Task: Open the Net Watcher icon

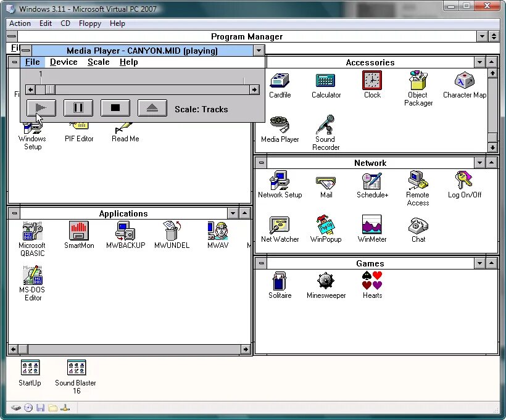Action: coord(280,225)
